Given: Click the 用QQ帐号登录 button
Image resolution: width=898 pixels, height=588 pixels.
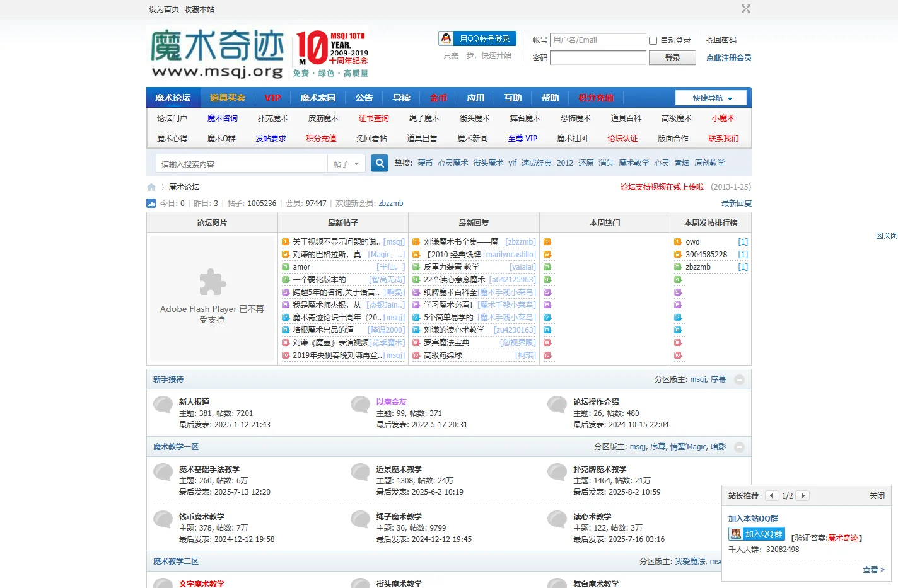Looking at the screenshot, I should coord(477,39).
